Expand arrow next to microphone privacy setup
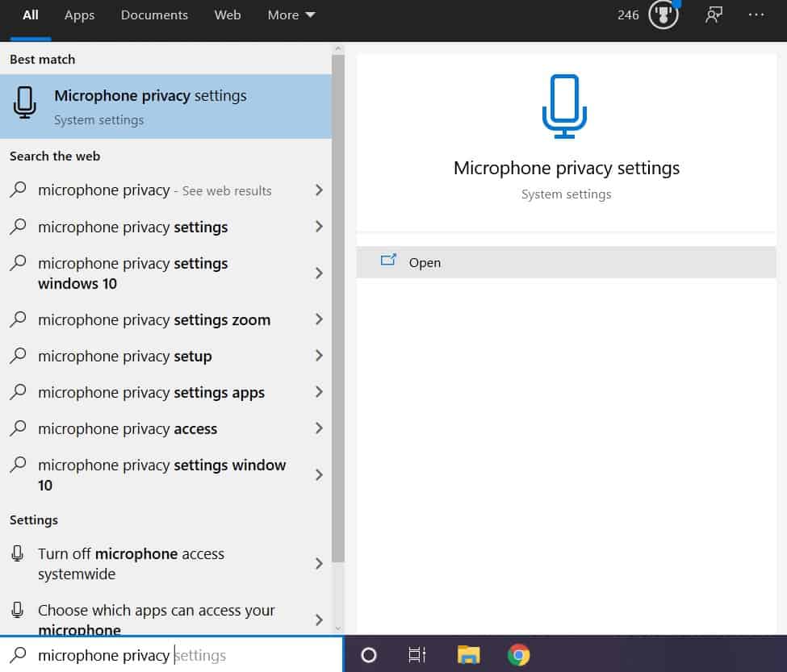 [319, 357]
